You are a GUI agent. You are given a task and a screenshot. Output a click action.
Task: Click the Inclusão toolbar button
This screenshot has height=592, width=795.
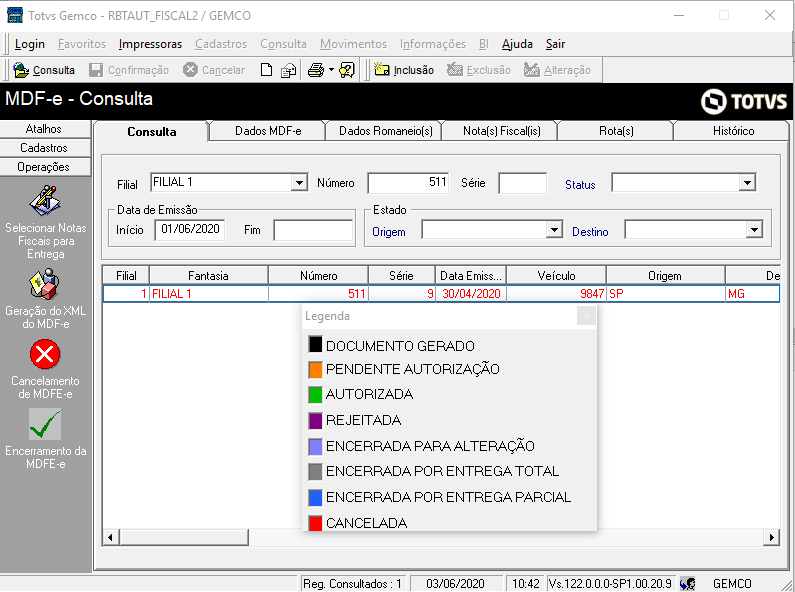point(404,70)
